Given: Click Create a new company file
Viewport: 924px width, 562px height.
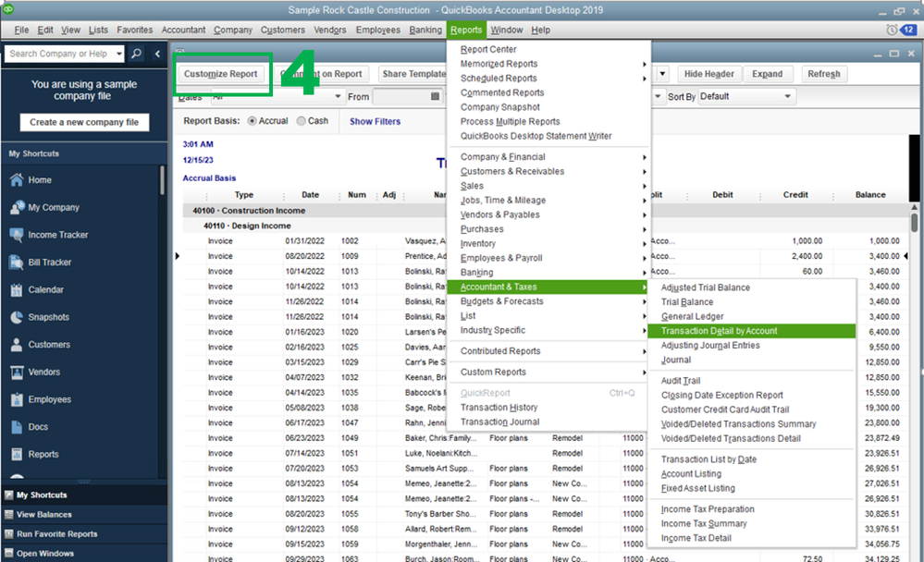Looking at the screenshot, I should coord(84,122).
